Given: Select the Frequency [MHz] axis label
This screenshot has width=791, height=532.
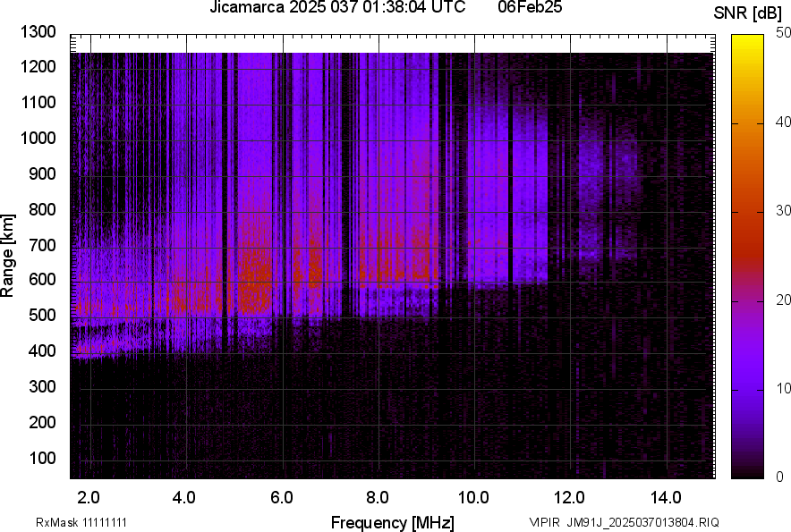Looking at the screenshot, I should click(392, 522).
